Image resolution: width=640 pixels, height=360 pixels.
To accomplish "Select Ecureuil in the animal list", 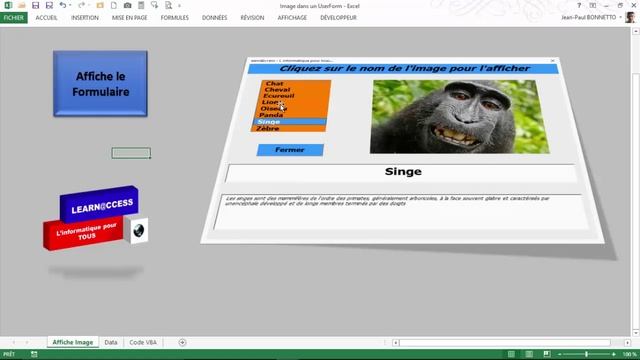I will (x=278, y=96).
